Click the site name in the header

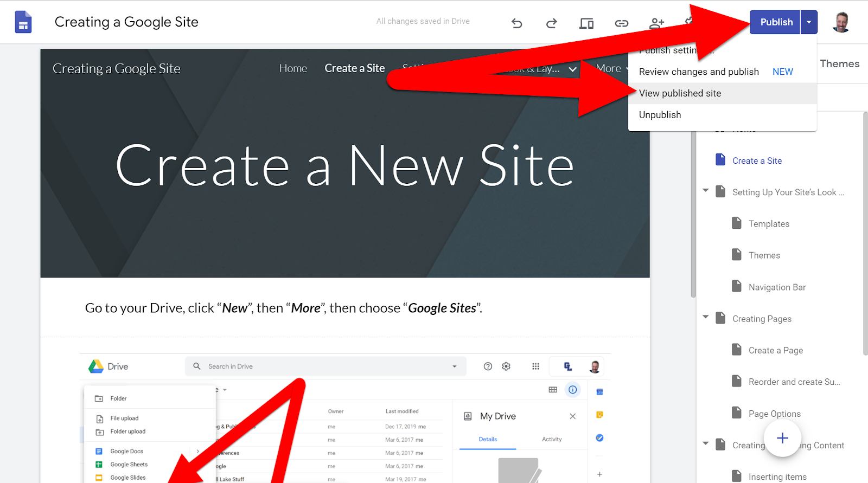(x=117, y=68)
